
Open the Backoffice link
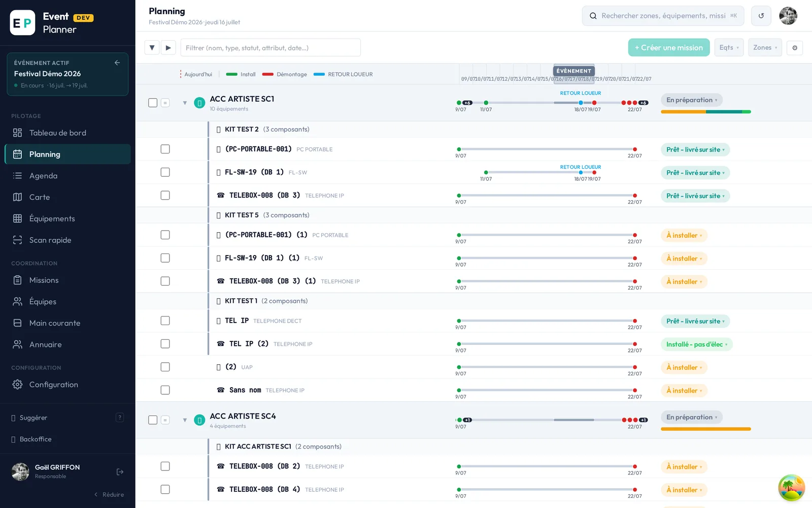point(36,439)
